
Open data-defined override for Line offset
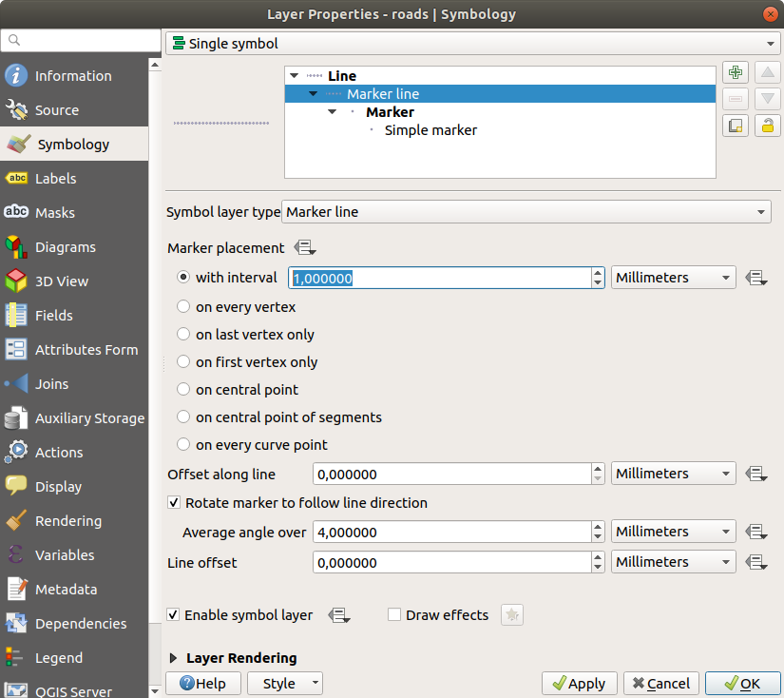point(756,562)
